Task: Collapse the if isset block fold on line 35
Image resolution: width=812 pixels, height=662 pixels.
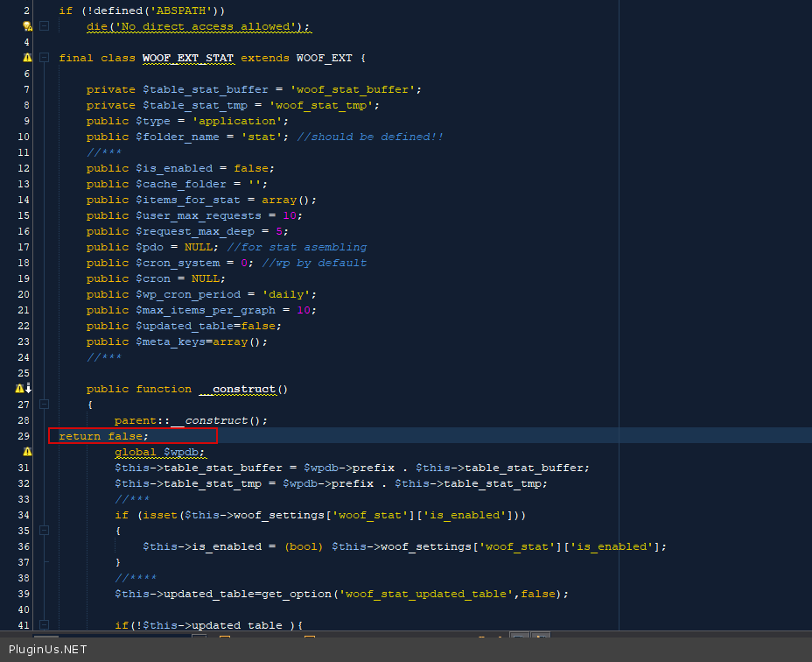Action: pos(44,531)
